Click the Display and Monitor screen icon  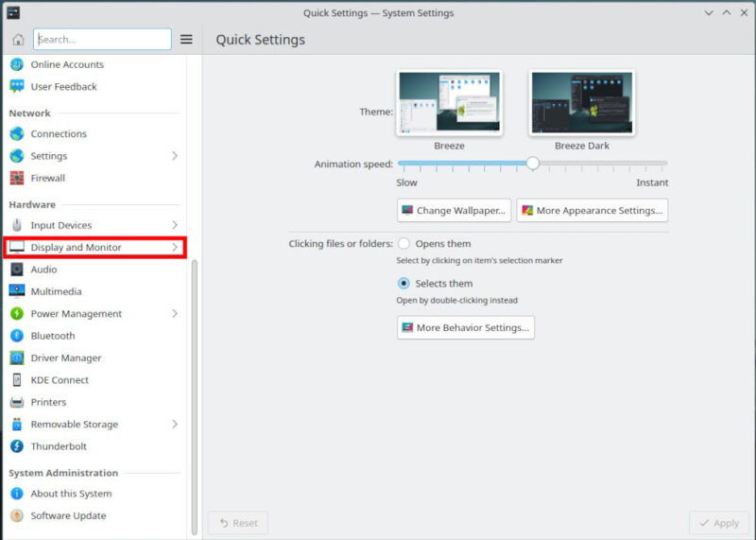point(17,247)
